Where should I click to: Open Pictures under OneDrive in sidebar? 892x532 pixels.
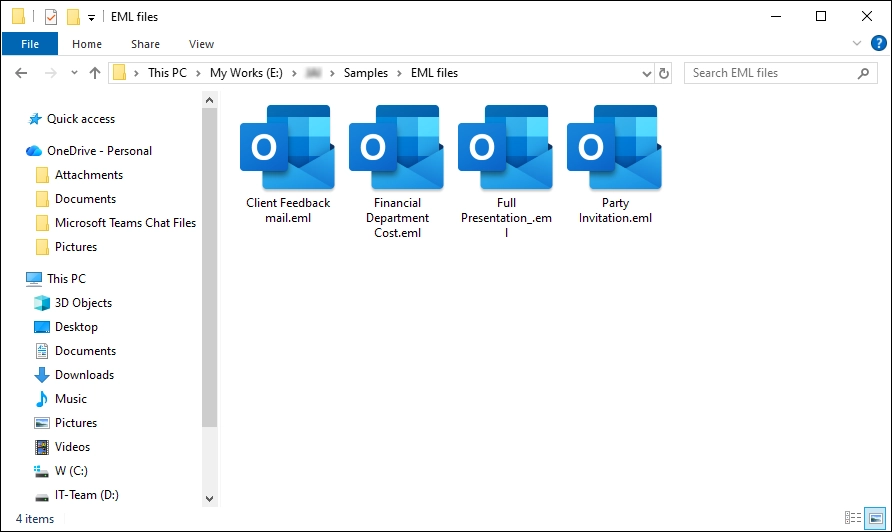76,247
